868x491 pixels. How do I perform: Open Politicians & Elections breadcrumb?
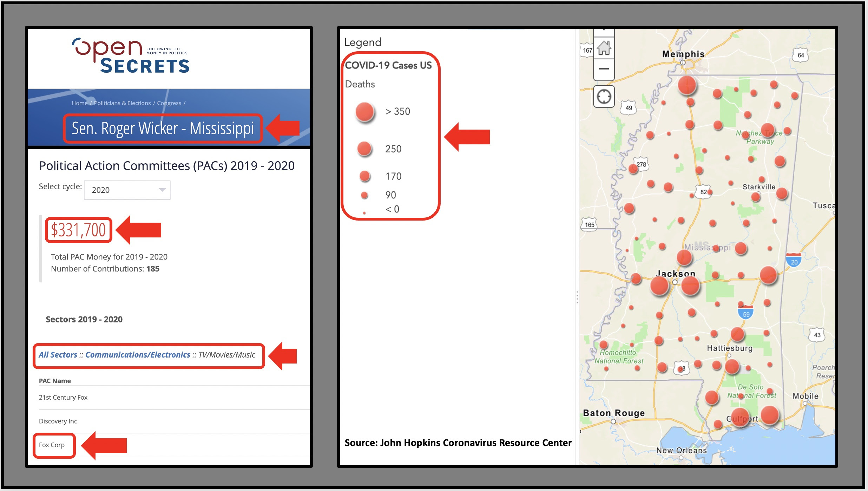point(122,103)
